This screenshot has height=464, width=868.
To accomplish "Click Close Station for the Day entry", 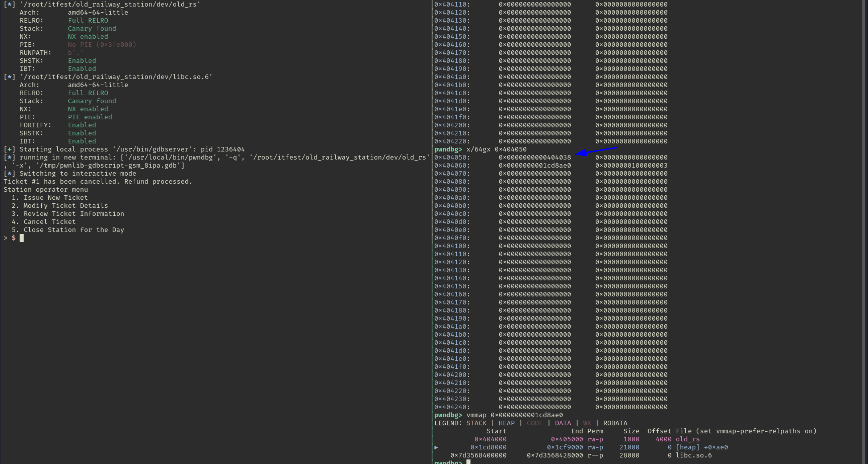I will click(x=68, y=230).
